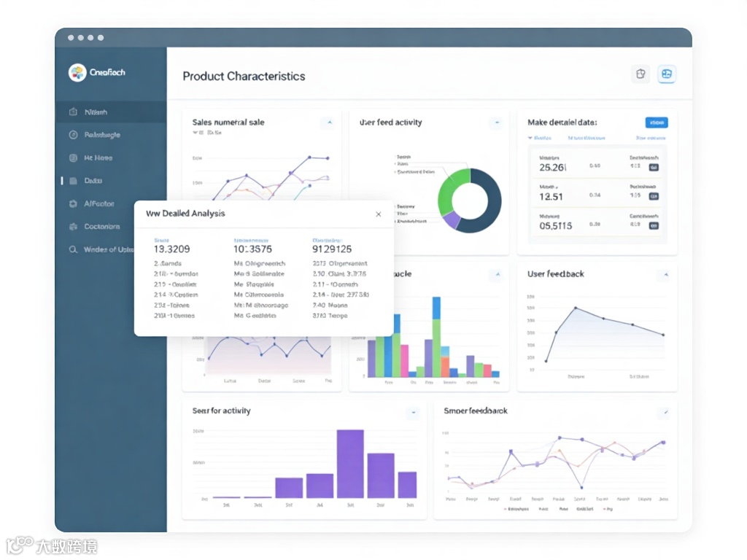The height and width of the screenshot is (560, 747).
Task: Click dark badge in the 12.51 row
Action: point(654,196)
